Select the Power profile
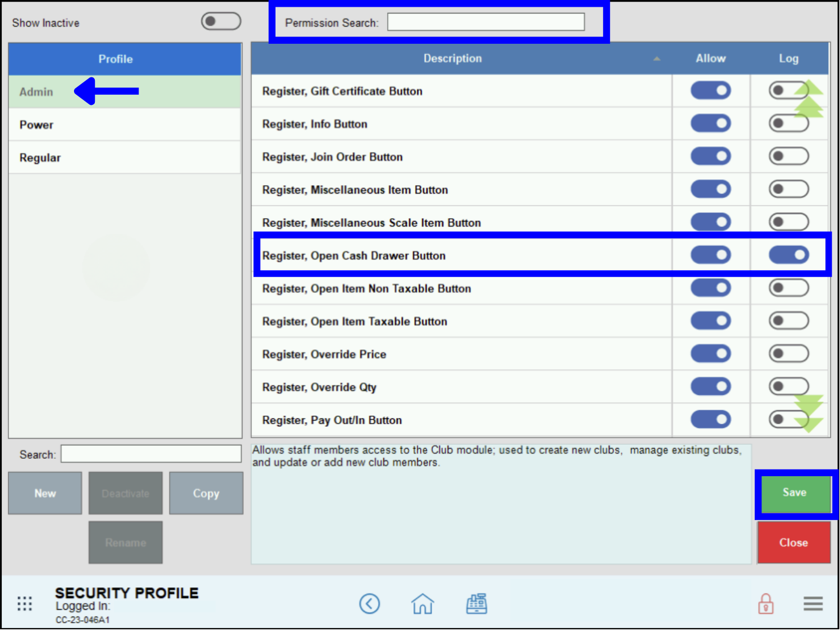This screenshot has height=631, width=840. [125, 125]
